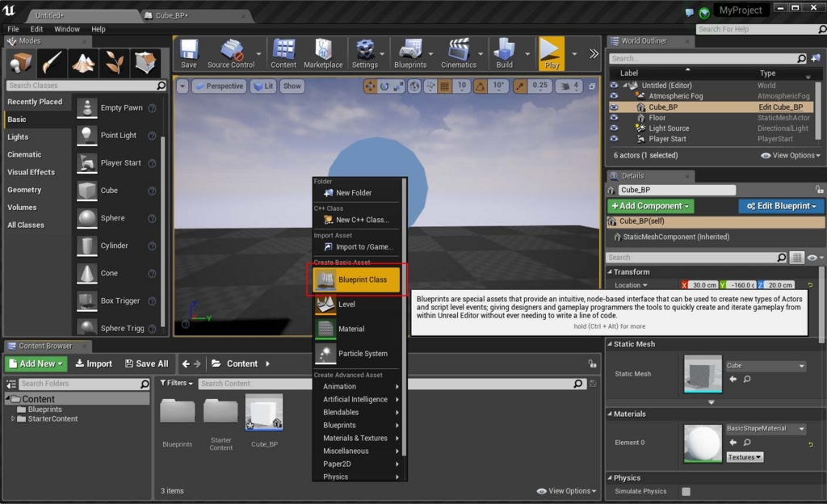Select the Box Trigger icon
Screen dimensions: 827x504
pos(87,301)
